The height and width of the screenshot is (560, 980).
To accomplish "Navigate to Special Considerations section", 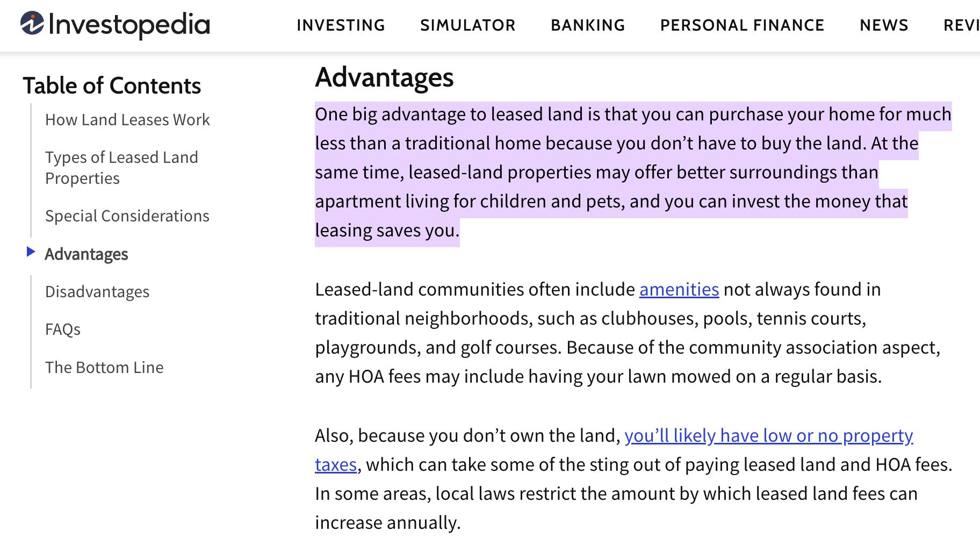I will click(x=127, y=216).
